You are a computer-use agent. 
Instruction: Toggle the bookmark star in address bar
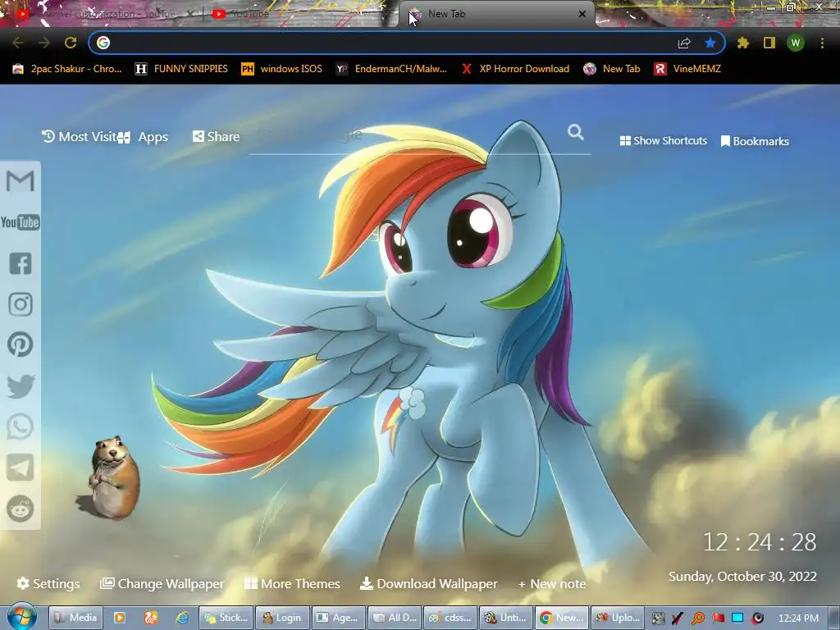pyautogui.click(x=710, y=43)
